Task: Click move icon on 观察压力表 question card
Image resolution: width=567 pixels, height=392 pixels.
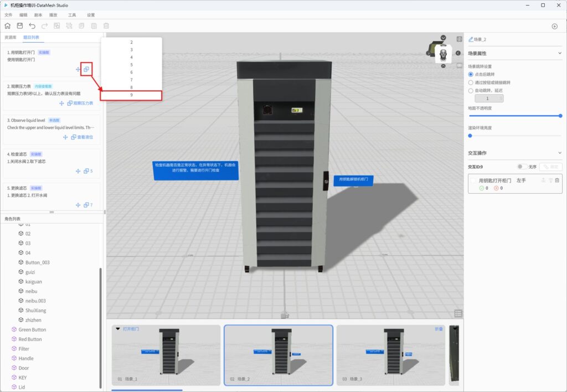Action: pyautogui.click(x=62, y=104)
